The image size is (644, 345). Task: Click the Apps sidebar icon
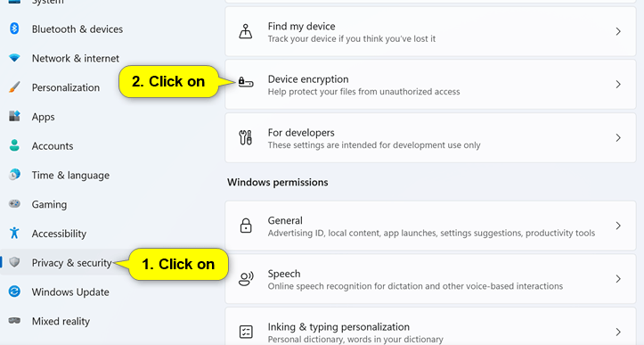pos(14,117)
